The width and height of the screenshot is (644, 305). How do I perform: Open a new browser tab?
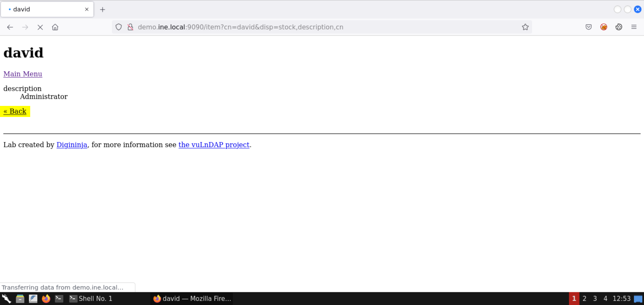(103, 9)
